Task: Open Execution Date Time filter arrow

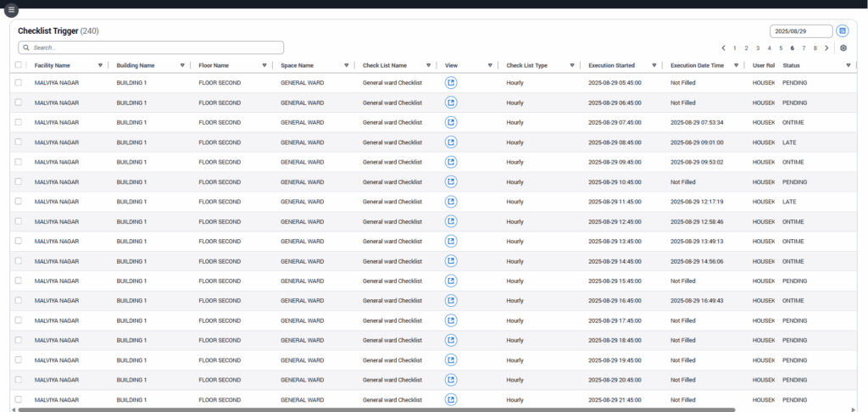Action: [x=736, y=65]
